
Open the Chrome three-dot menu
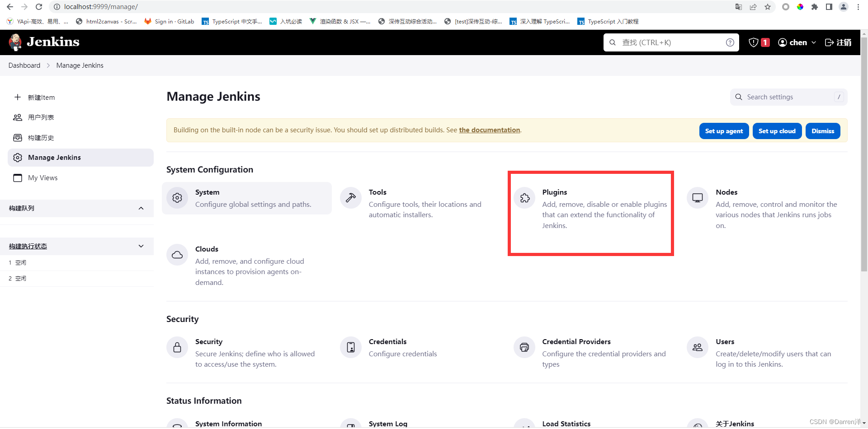point(858,7)
